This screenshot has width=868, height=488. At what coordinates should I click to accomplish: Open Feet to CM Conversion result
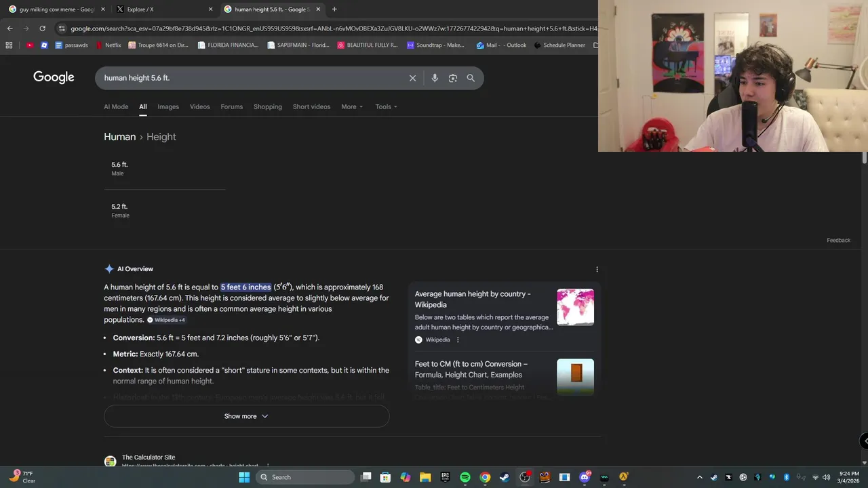[x=471, y=369]
